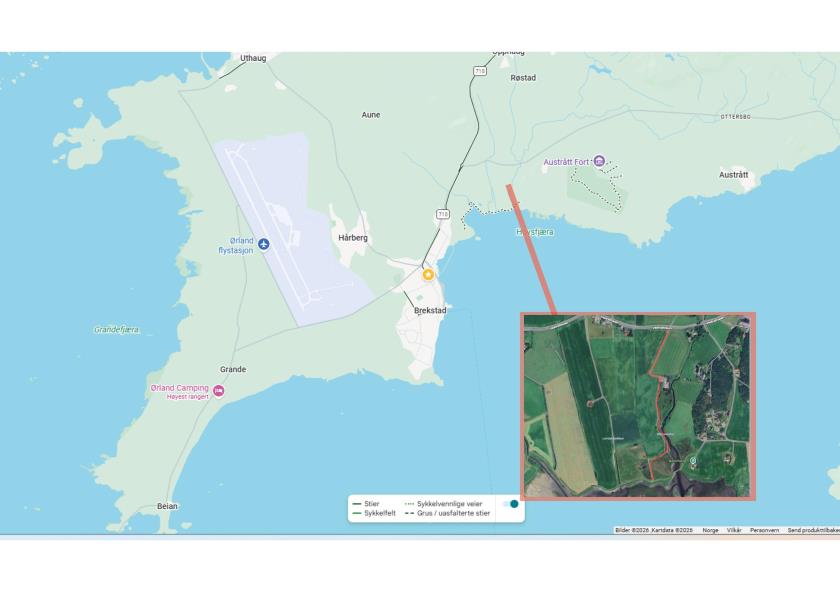Image resolution: width=840 pixels, height=592 pixels.
Task: Click the Ørland flystasjon airport icon
Action: point(263,244)
